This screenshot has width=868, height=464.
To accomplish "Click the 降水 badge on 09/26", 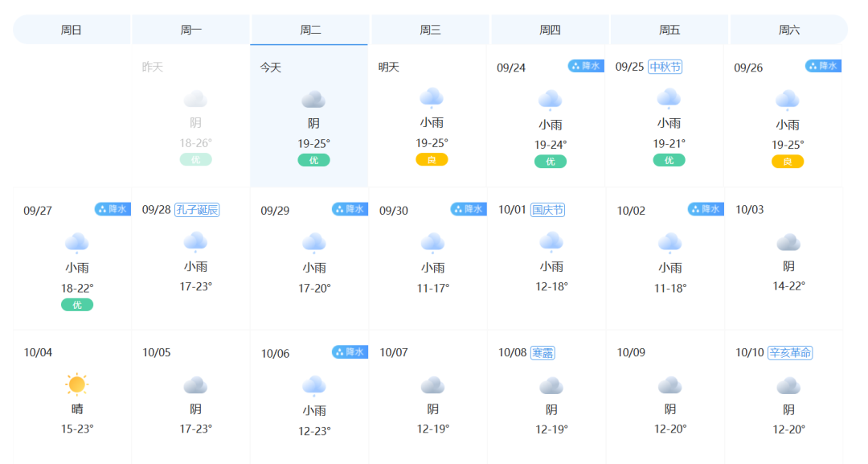I will (823, 66).
